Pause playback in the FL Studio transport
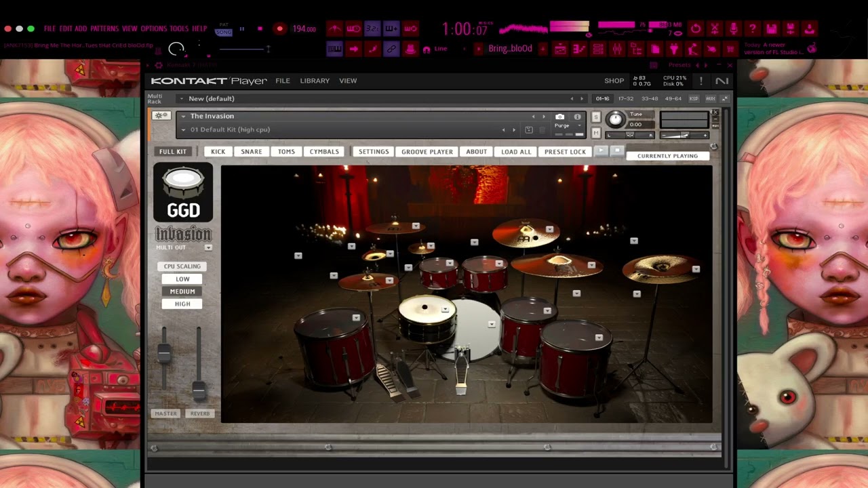The width and height of the screenshot is (868, 488). [242, 28]
